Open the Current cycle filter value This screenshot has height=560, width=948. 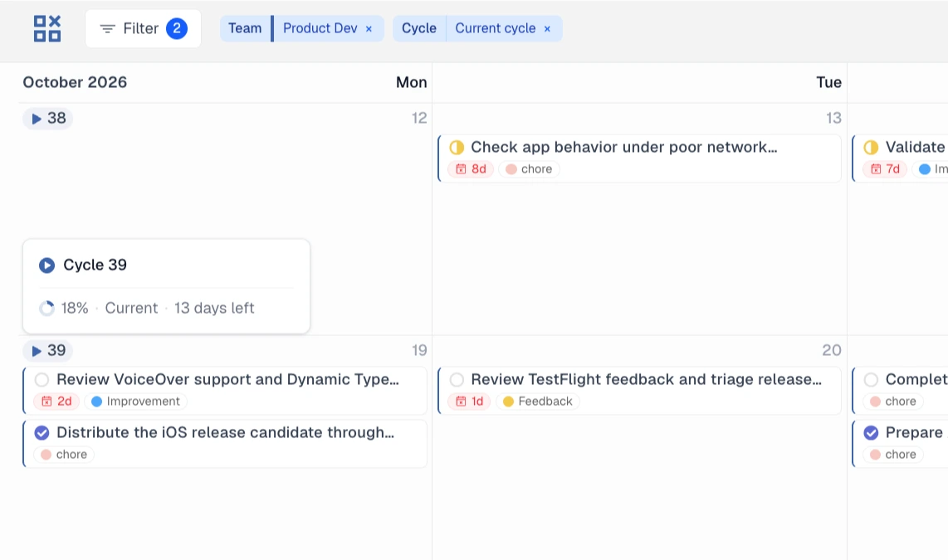click(495, 28)
